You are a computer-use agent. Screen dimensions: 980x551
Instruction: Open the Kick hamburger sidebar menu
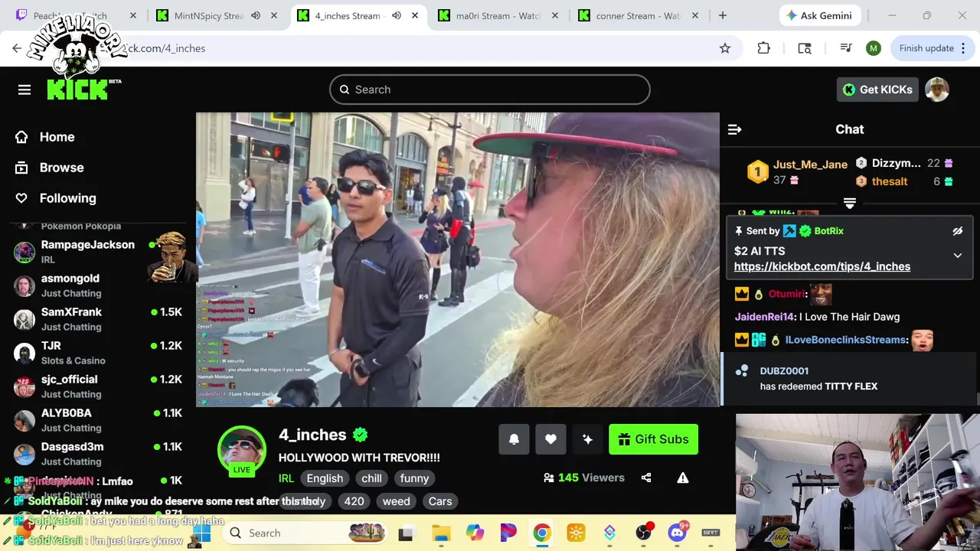(x=24, y=90)
